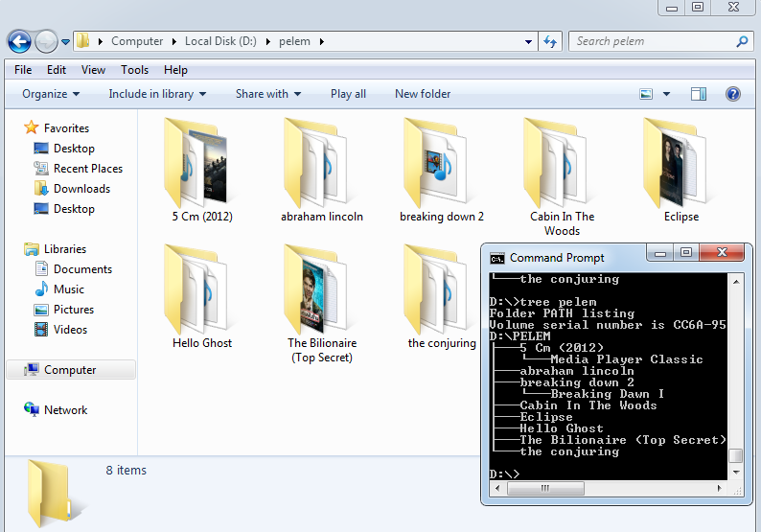Viewport: 761px width, 532px height.
Task: Expand the arrow after pelem in breadcrumb
Action: pyautogui.click(x=322, y=42)
